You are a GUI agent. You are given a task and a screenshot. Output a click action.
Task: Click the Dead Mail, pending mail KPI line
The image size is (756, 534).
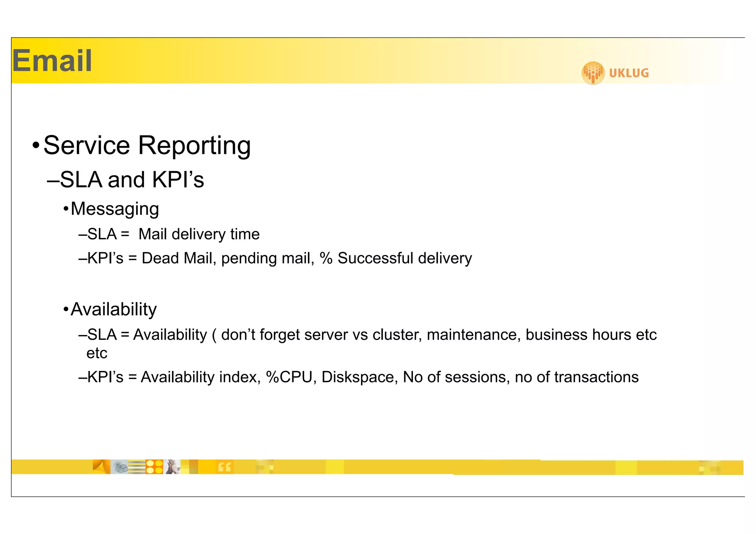click(x=275, y=258)
